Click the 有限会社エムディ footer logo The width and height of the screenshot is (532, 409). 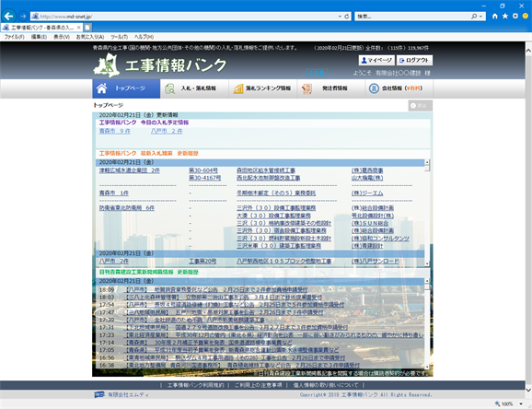[121, 395]
